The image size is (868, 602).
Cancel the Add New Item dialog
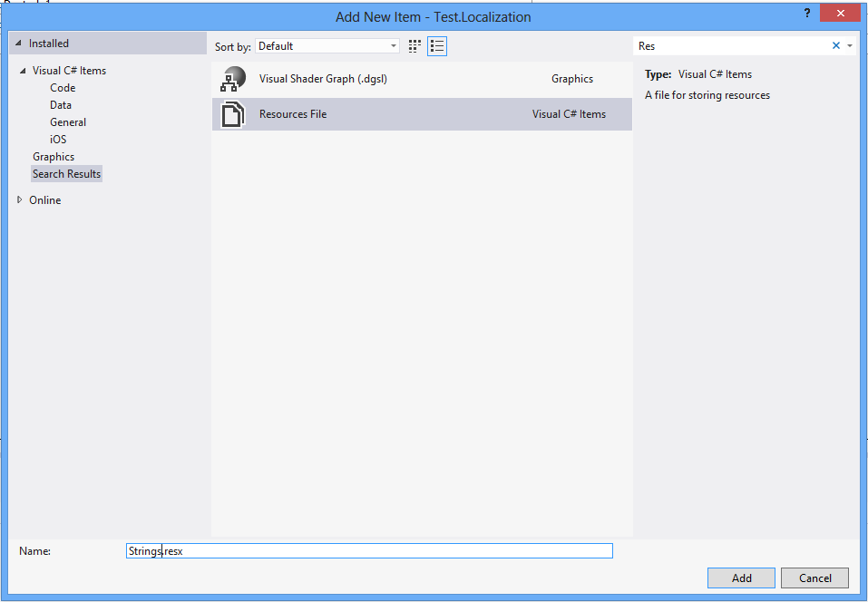(814, 578)
